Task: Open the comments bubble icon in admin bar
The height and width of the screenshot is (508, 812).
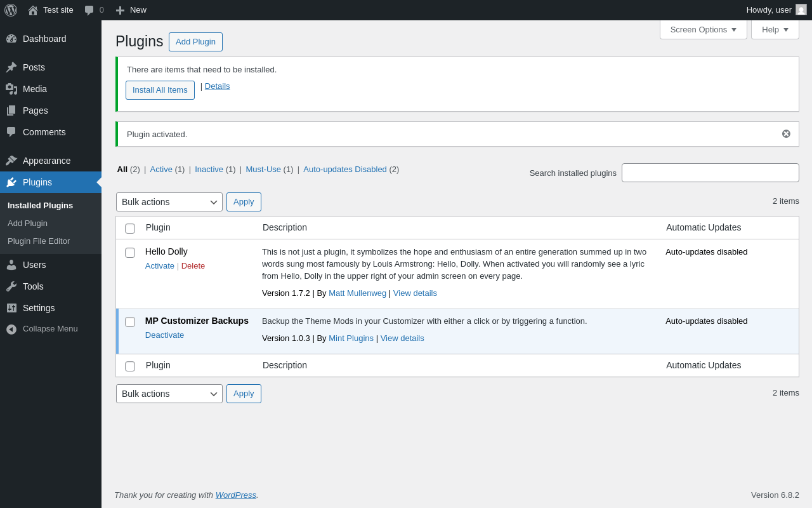Action: point(89,10)
